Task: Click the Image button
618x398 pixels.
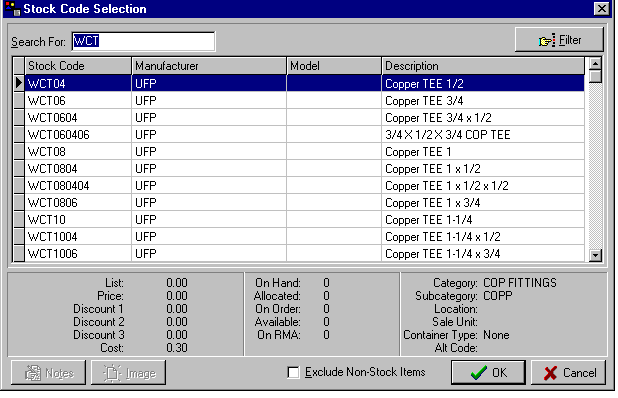Action: tap(128, 372)
